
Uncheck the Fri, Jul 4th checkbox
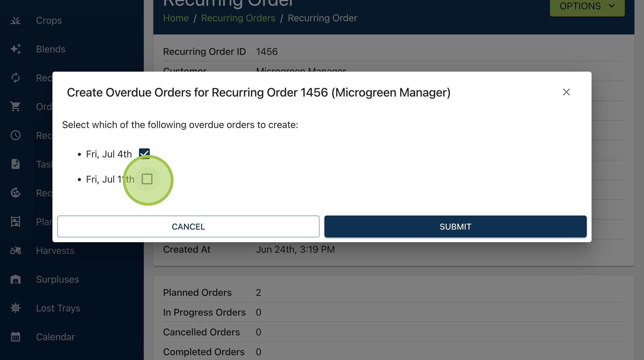tap(144, 153)
